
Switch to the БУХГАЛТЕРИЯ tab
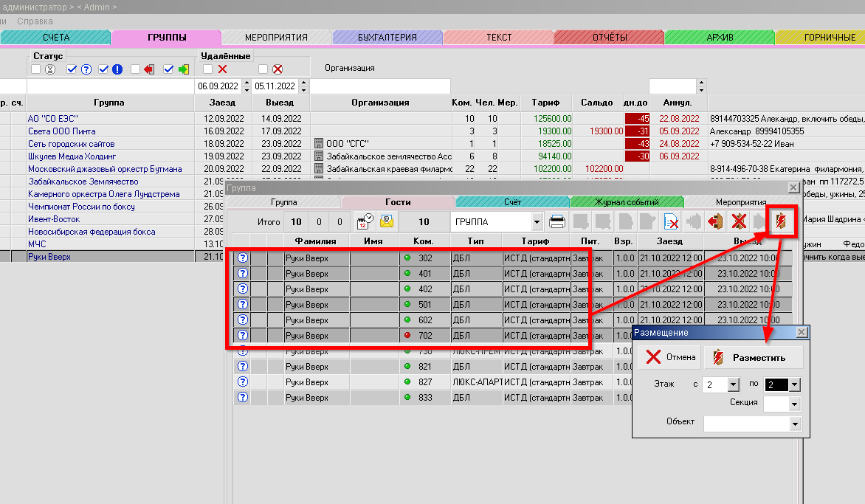[x=387, y=37]
